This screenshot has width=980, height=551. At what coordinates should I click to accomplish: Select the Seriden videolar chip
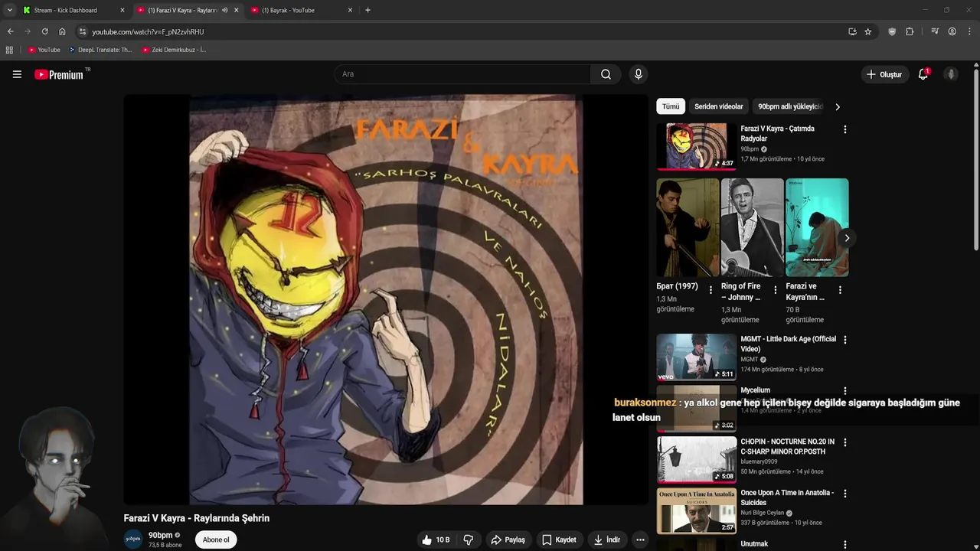tap(718, 106)
